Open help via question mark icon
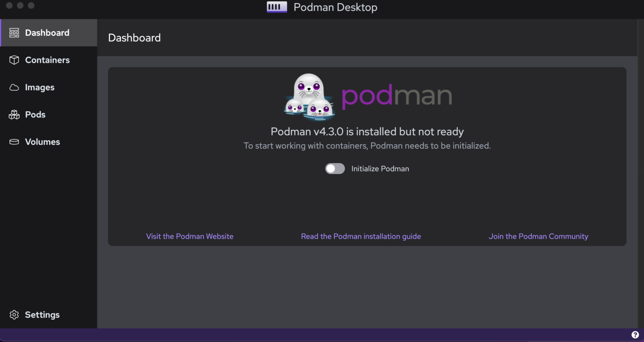The image size is (644, 342). pos(635,335)
